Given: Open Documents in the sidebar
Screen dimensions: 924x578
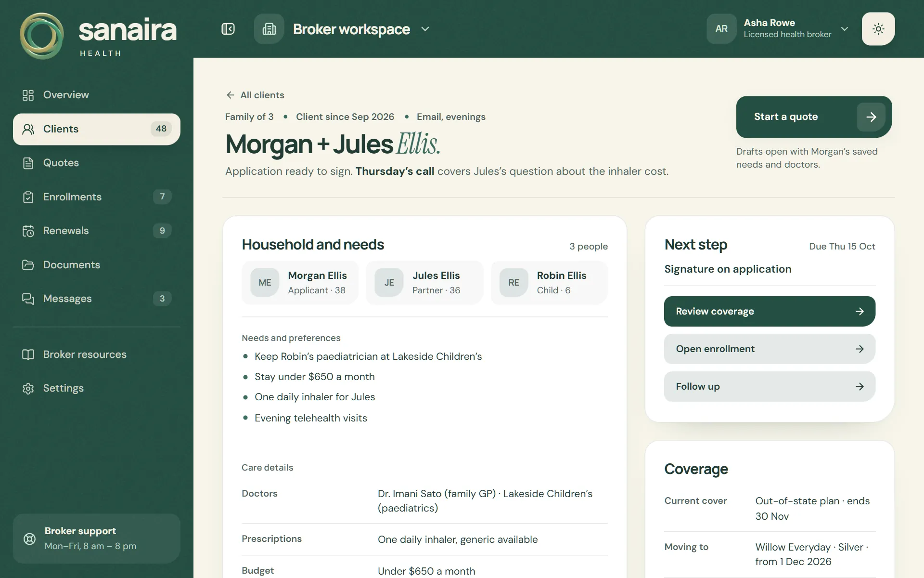Looking at the screenshot, I should coord(97,265).
